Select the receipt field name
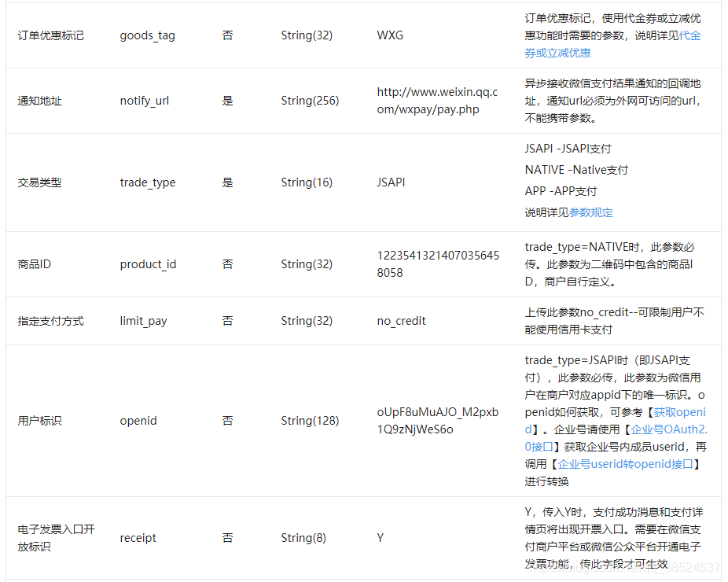 pyautogui.click(x=138, y=538)
